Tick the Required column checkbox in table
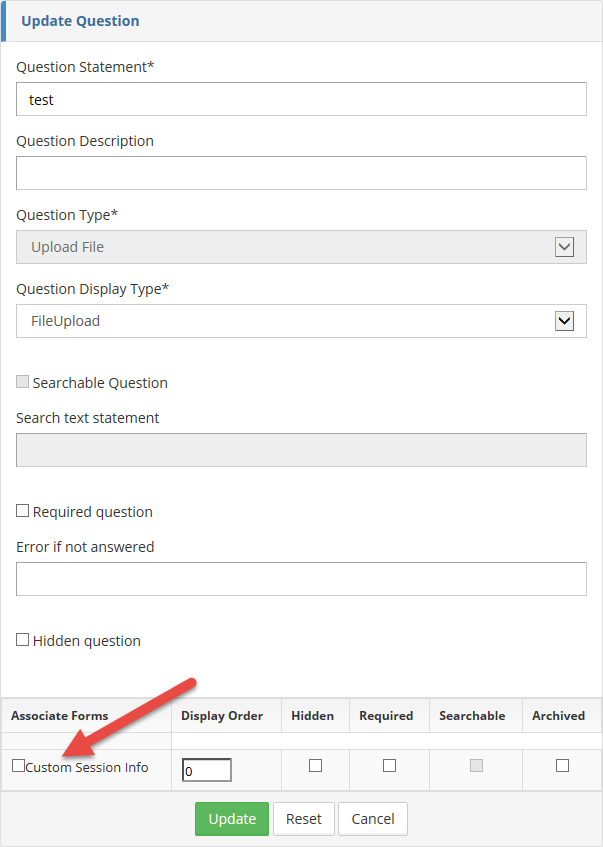 [x=389, y=766]
